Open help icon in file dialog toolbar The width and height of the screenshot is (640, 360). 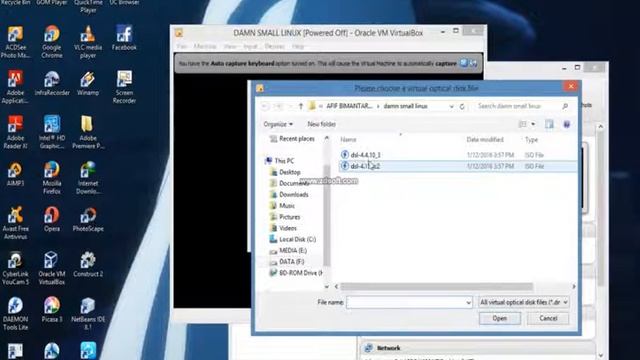click(567, 124)
